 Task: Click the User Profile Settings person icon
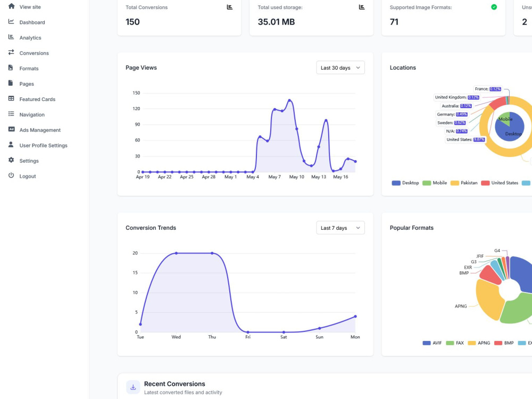11,145
